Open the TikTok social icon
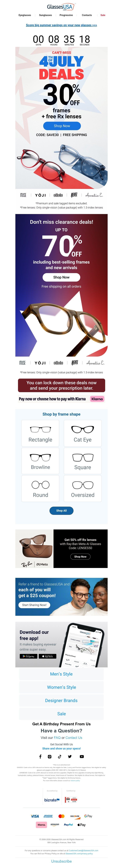The height and width of the screenshot is (868, 123). [60, 756]
